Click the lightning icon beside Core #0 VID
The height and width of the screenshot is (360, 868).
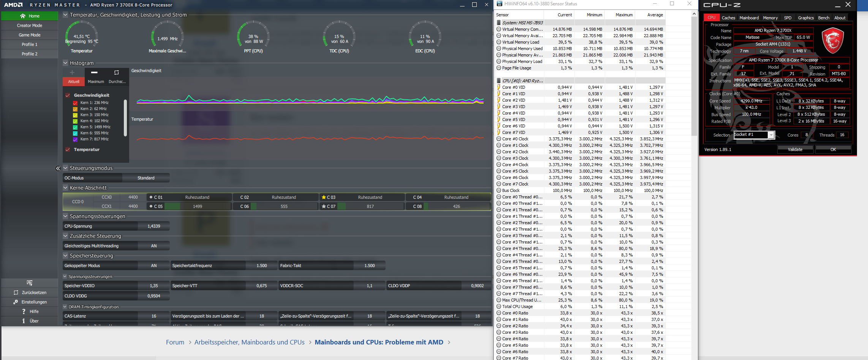[x=499, y=87]
